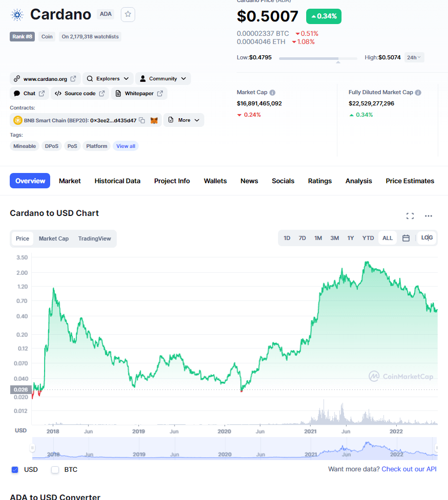Image resolution: width=448 pixels, height=500 pixels.
Task: Click the right handle of chart range slider
Action: click(437, 448)
